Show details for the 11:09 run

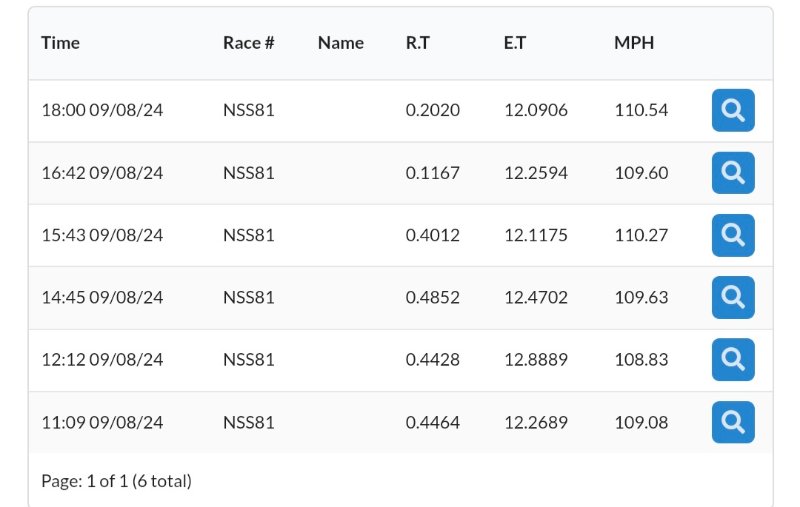tap(733, 422)
